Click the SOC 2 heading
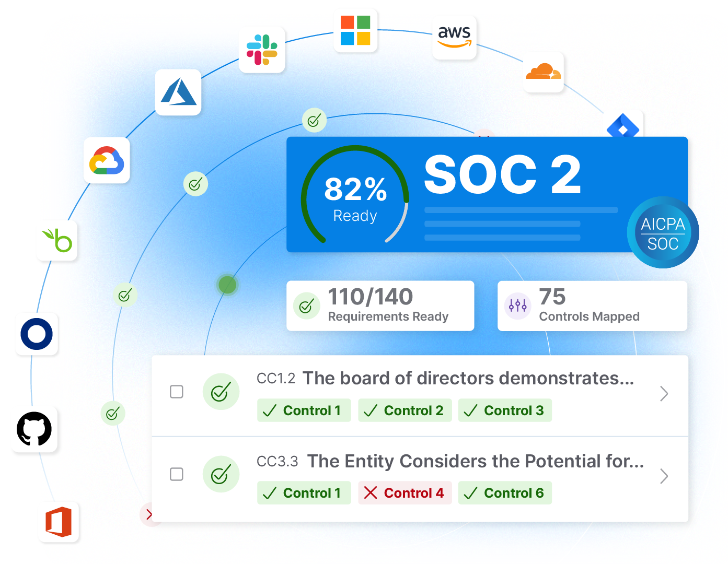This screenshot has height=564, width=728. tap(502, 174)
